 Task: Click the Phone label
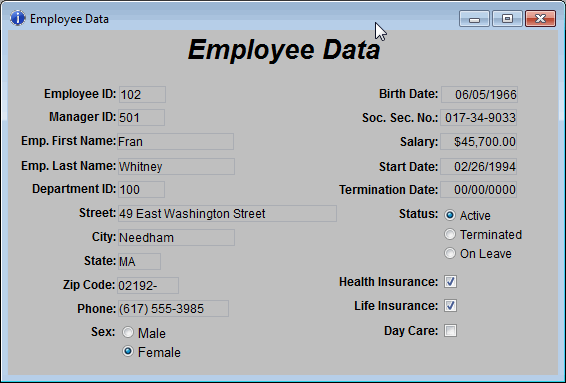(97, 309)
